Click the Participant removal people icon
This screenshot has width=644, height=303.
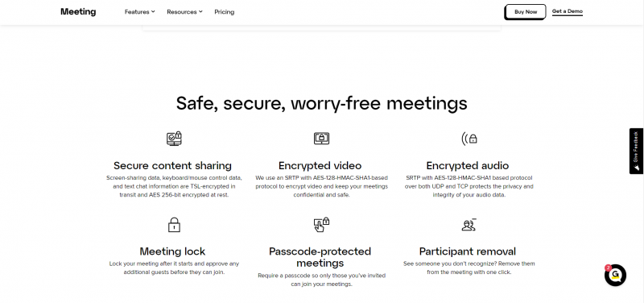(469, 225)
